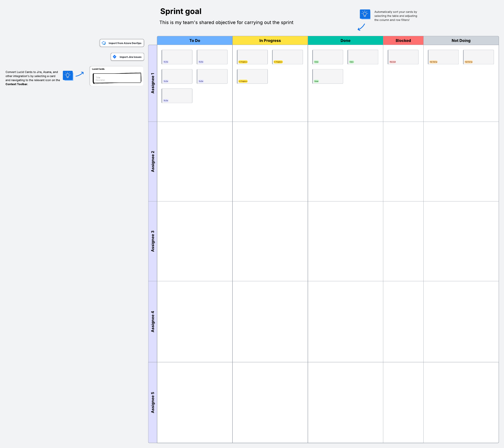Click the Sprint goal title text
The image size is (504, 448).
(181, 11)
